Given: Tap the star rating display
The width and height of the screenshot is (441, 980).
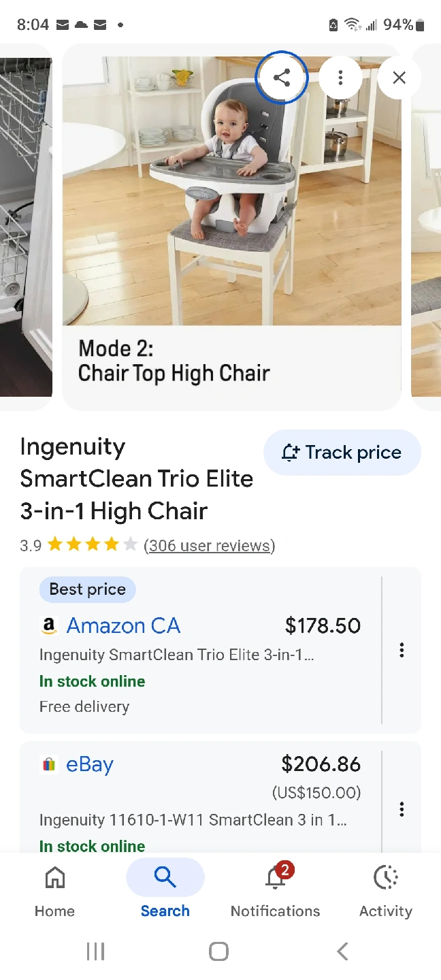Looking at the screenshot, I should (x=93, y=546).
